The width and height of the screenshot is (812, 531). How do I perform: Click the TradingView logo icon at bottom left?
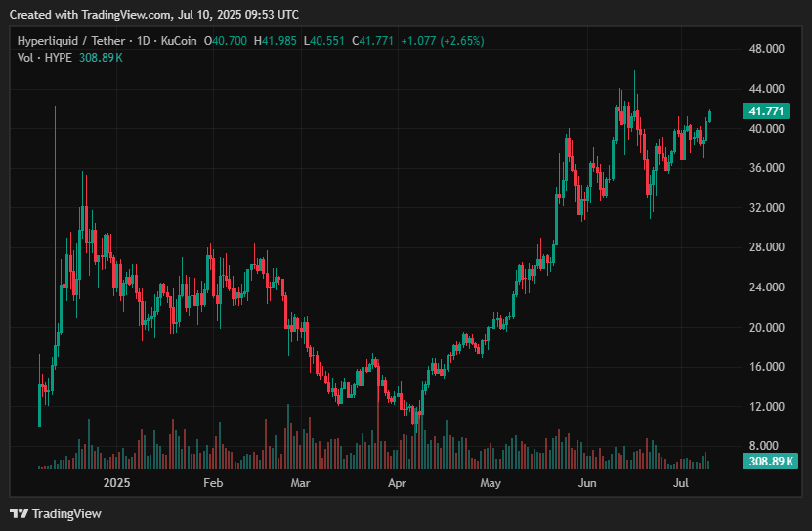click(19, 513)
